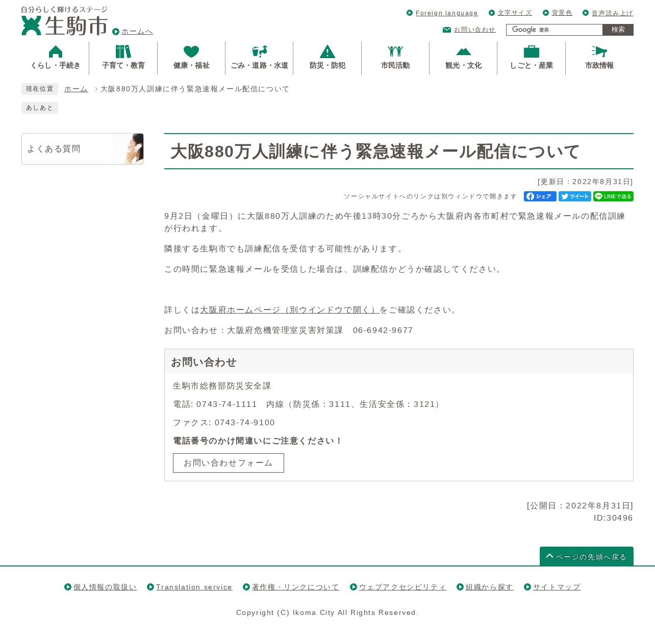The height and width of the screenshot is (644, 655).
Task: Open the ウェブアクセシビリティ footer link
Action: 402,587
